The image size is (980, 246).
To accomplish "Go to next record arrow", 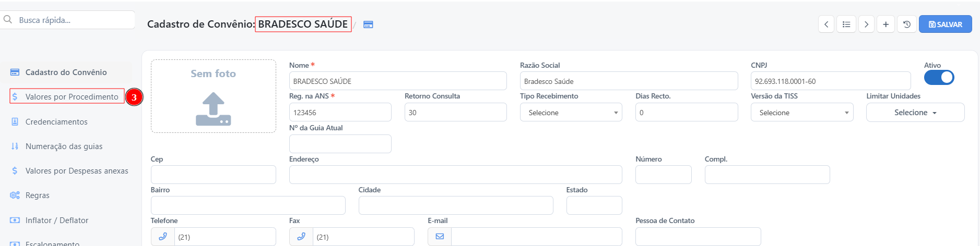I will click(x=866, y=24).
